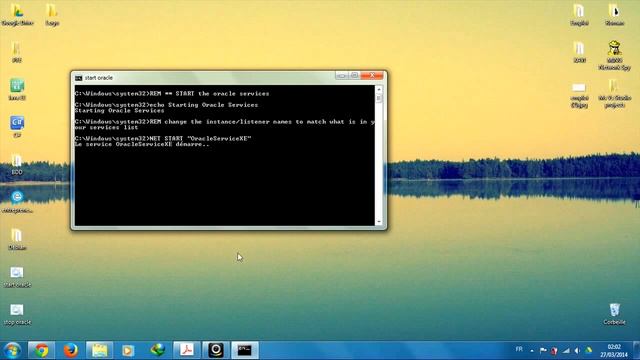
Task: Open the network signal tray icon
Action: [x=566, y=350]
